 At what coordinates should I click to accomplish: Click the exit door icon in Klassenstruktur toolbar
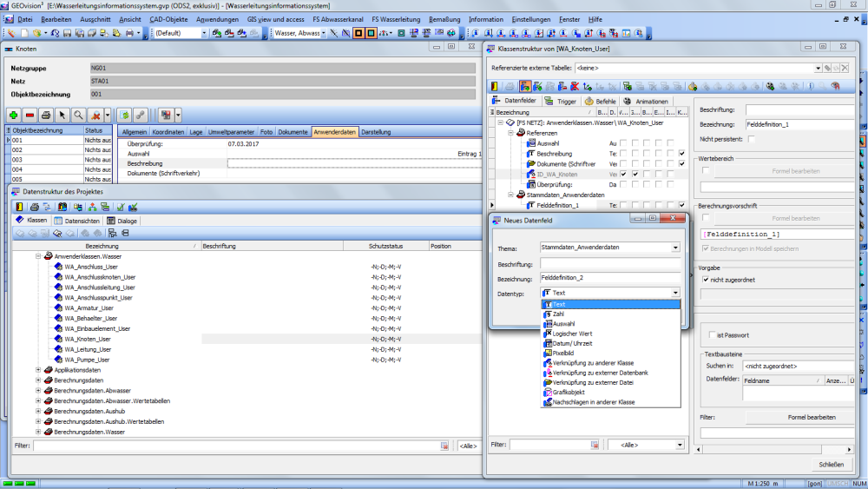495,86
